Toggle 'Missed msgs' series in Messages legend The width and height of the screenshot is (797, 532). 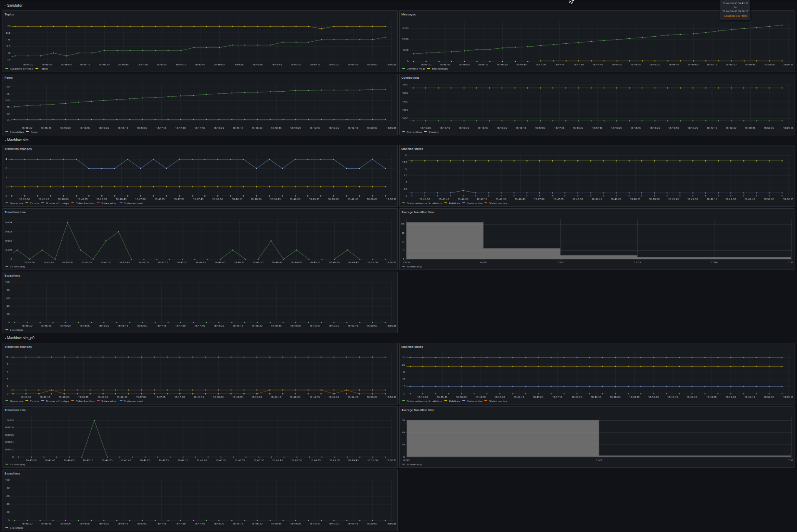(x=440, y=69)
